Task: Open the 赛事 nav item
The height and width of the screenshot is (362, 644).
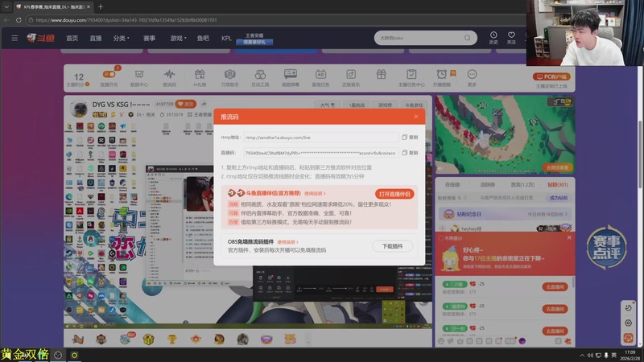Action: 150,38
